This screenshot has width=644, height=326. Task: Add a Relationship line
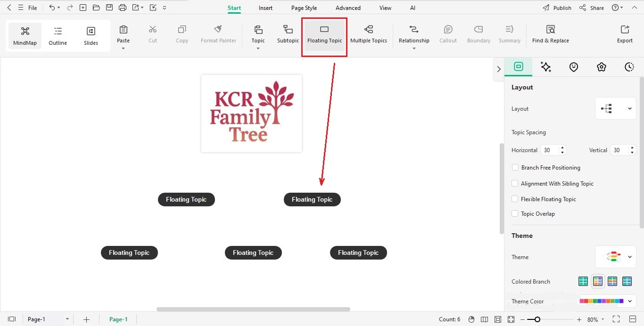(414, 34)
